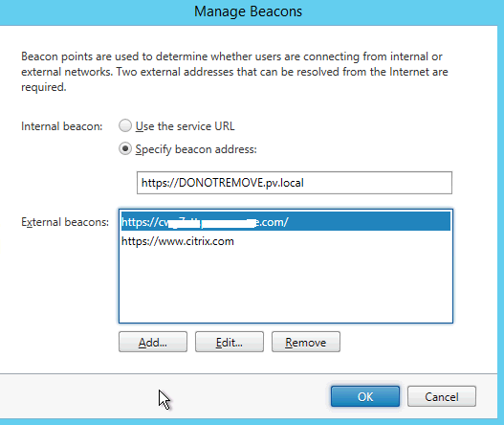Viewport: 504px width, 425px height.
Task: Select the "Specify beacon address" radio button
Action: pos(125,149)
